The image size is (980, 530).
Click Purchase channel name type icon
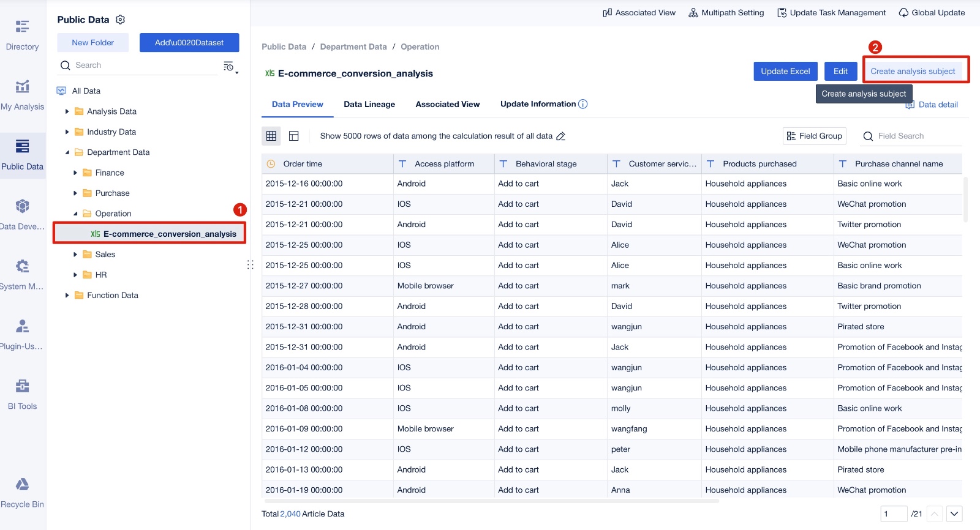click(x=843, y=164)
